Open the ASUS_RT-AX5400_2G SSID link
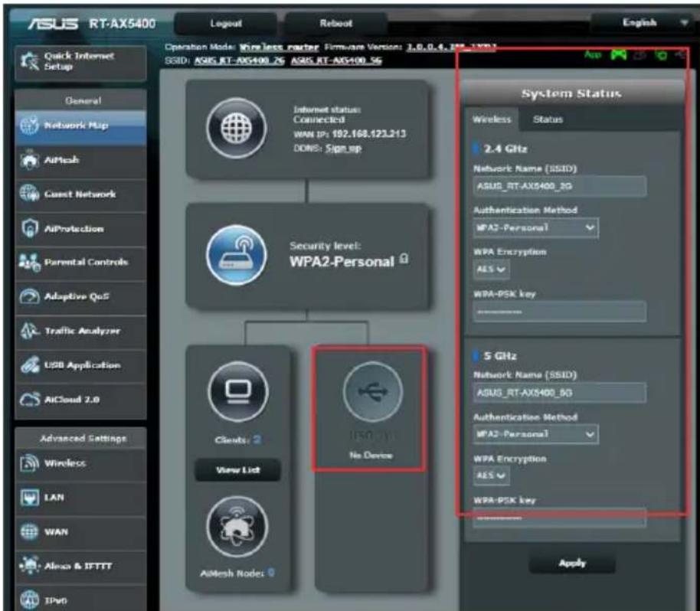The image size is (700, 611). (x=239, y=60)
